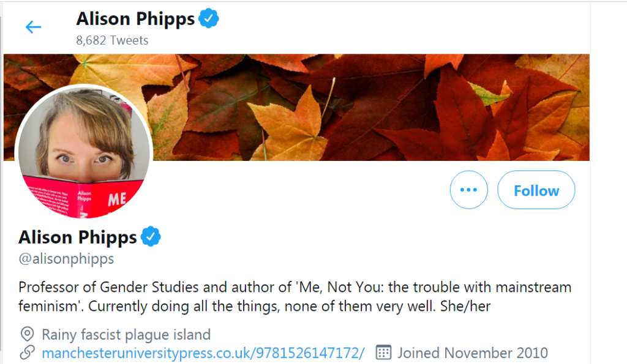Go back using the left arrow
The width and height of the screenshot is (627, 364).
32,27
